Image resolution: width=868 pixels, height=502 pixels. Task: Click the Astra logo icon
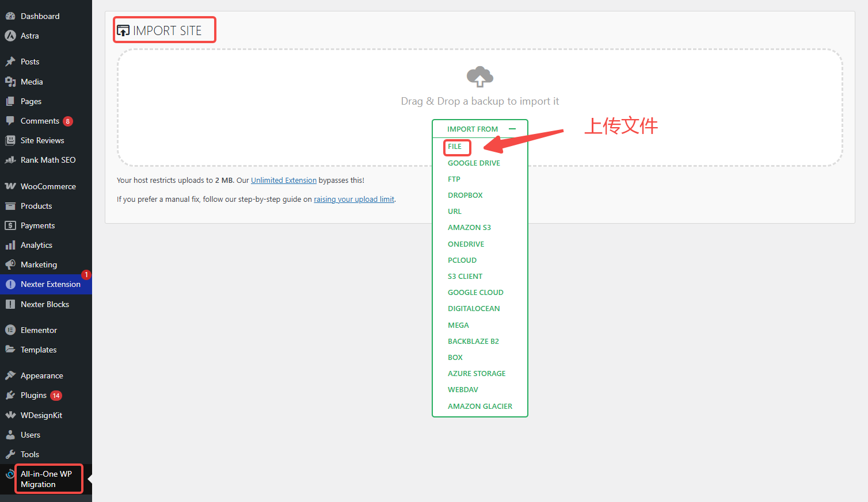tap(10, 36)
